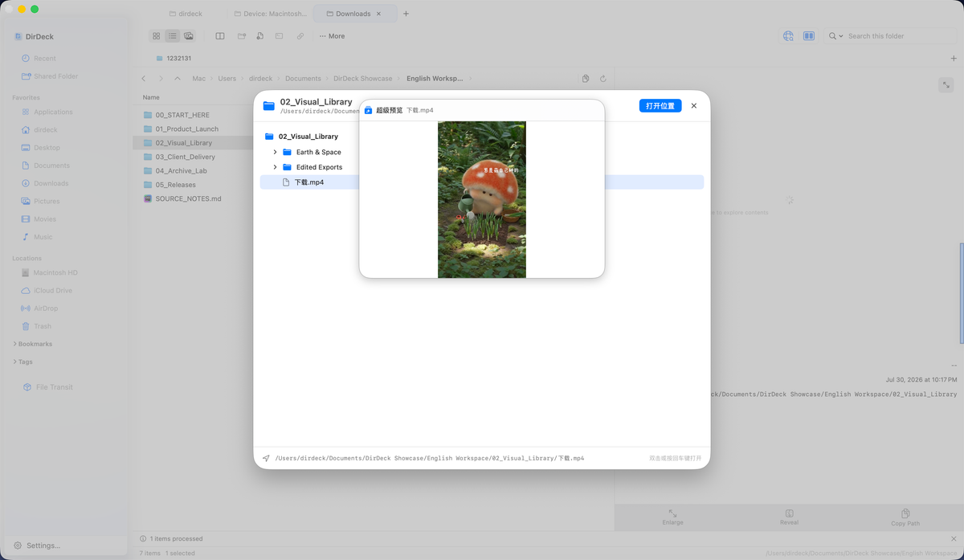Open search options dropdown by magnifier
This screenshot has width=964, height=560.
pos(835,36)
